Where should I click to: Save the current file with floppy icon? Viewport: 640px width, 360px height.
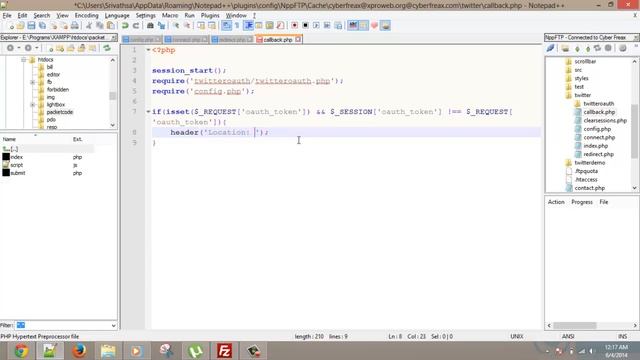pos(31,26)
